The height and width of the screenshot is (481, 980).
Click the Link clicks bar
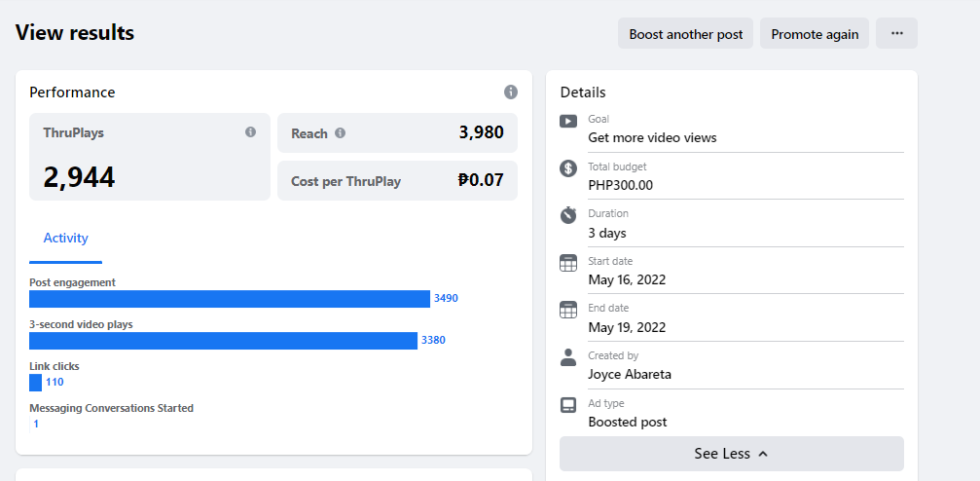pyautogui.click(x=36, y=382)
